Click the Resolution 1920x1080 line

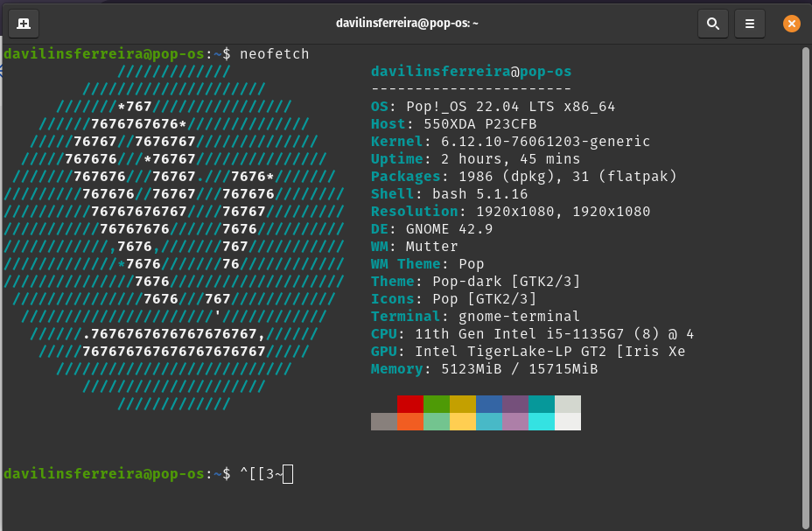[511, 212]
